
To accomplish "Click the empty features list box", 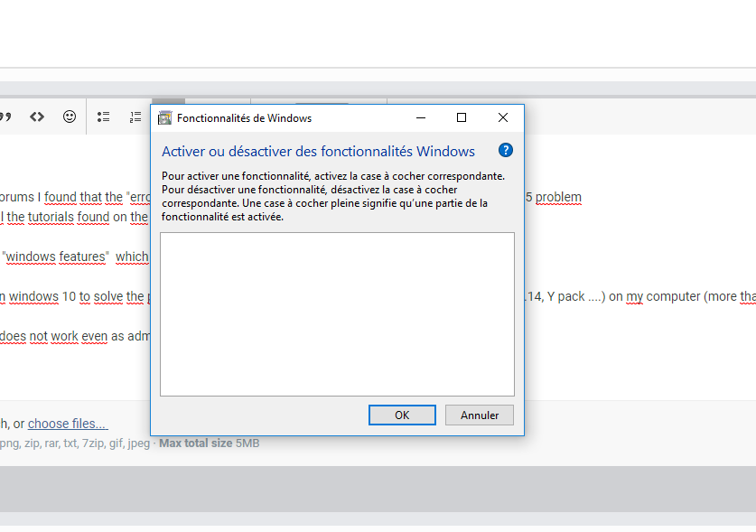I will point(338,314).
